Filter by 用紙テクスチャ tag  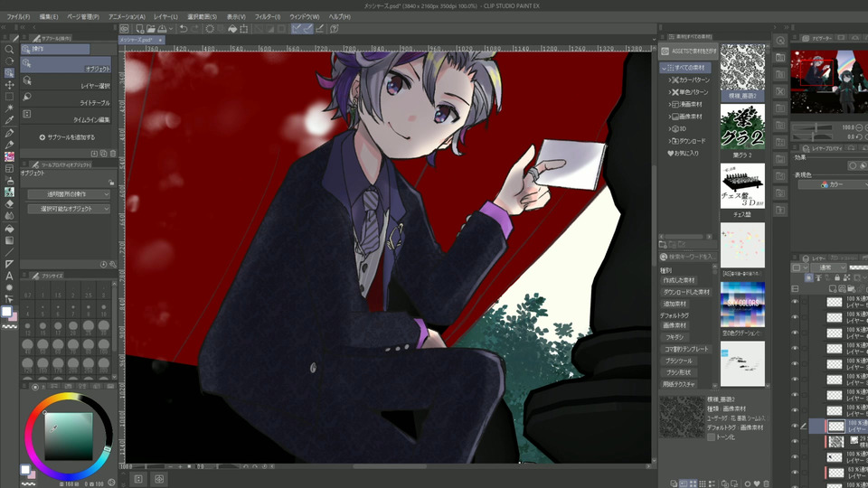[679, 384]
